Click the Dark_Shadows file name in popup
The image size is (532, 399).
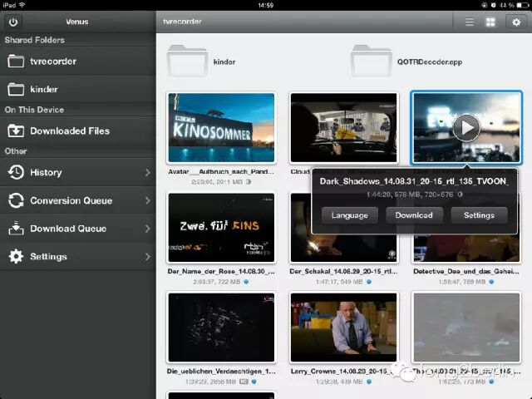pyautogui.click(x=414, y=181)
